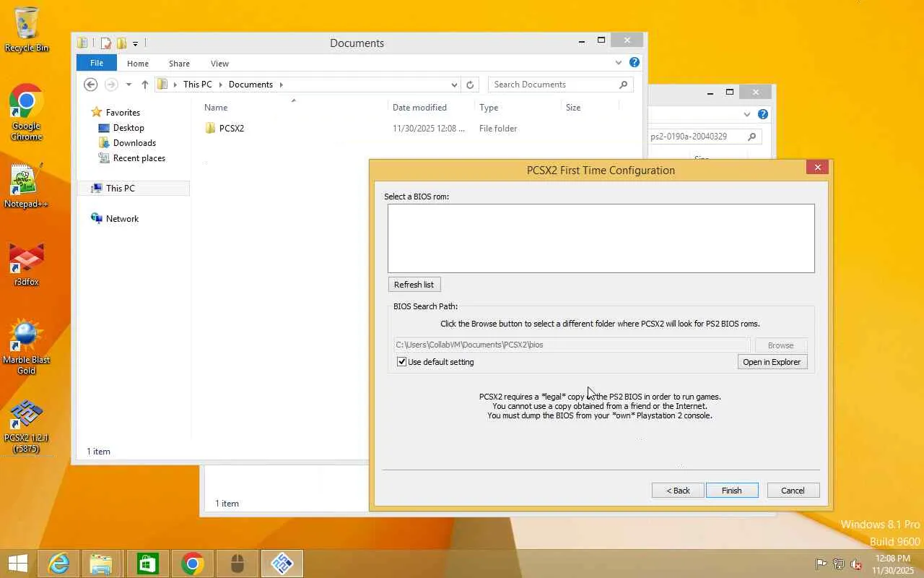Click the Back arrow in Documents window
This screenshot has height=578, width=924.
tap(90, 85)
